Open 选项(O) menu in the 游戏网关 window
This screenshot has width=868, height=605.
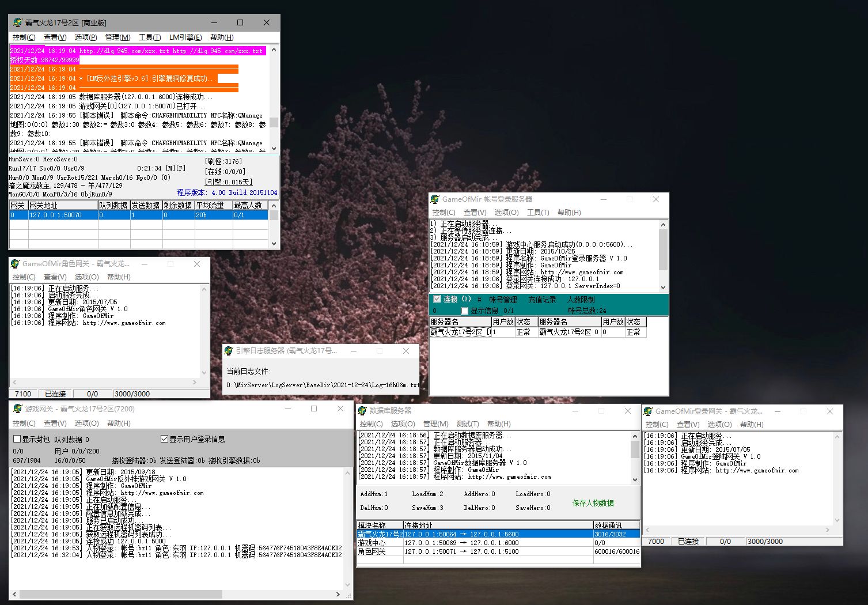pos(86,423)
